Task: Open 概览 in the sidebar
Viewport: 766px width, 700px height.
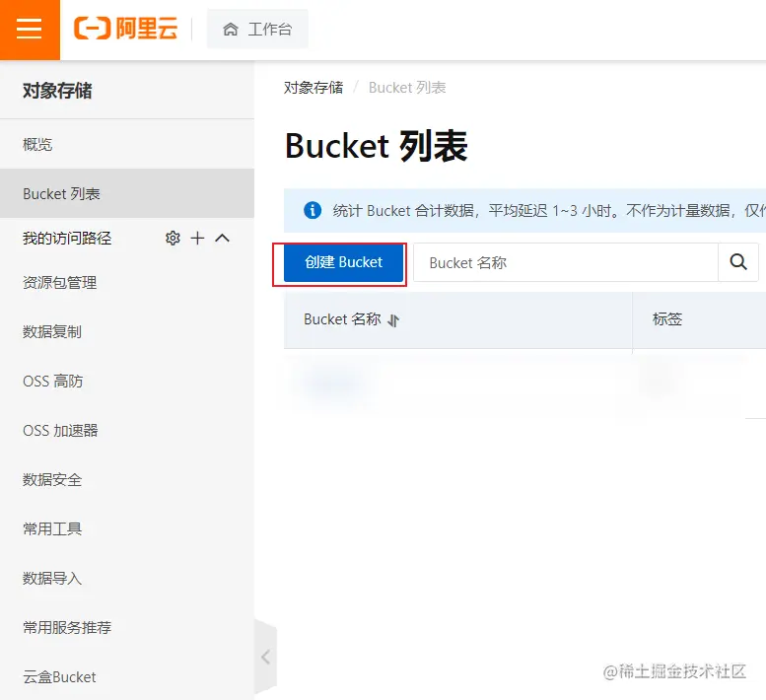Action: click(x=127, y=145)
